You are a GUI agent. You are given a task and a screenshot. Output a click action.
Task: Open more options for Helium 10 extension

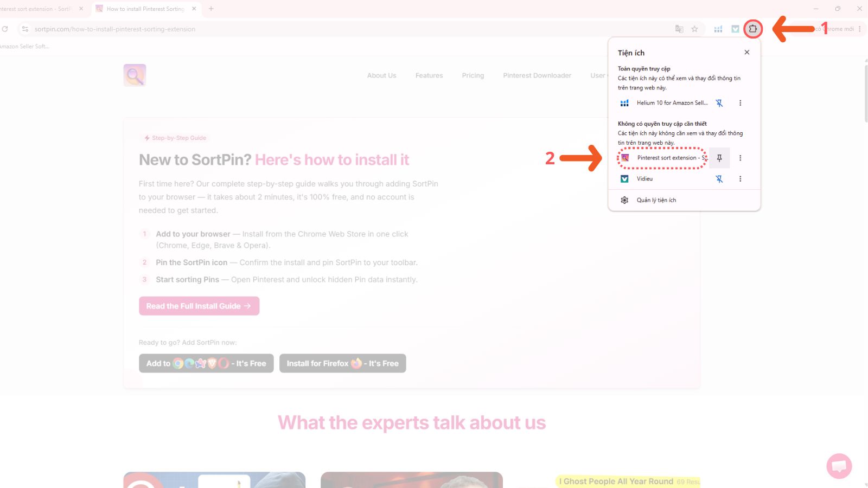[740, 103]
